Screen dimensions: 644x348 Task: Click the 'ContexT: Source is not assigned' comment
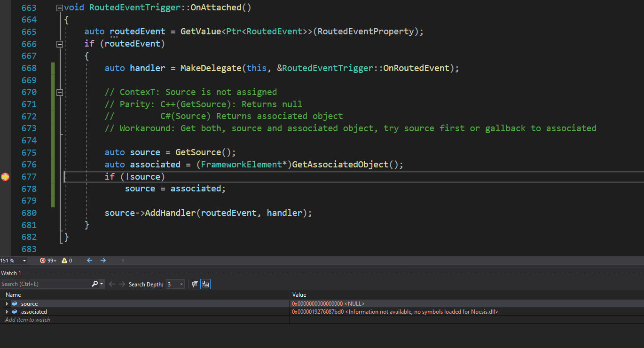[191, 92]
